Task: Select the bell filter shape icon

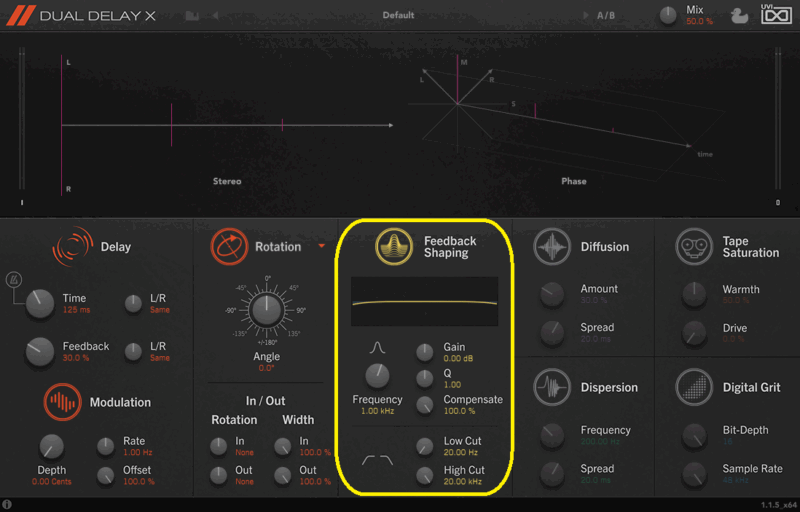Action: tap(377, 348)
